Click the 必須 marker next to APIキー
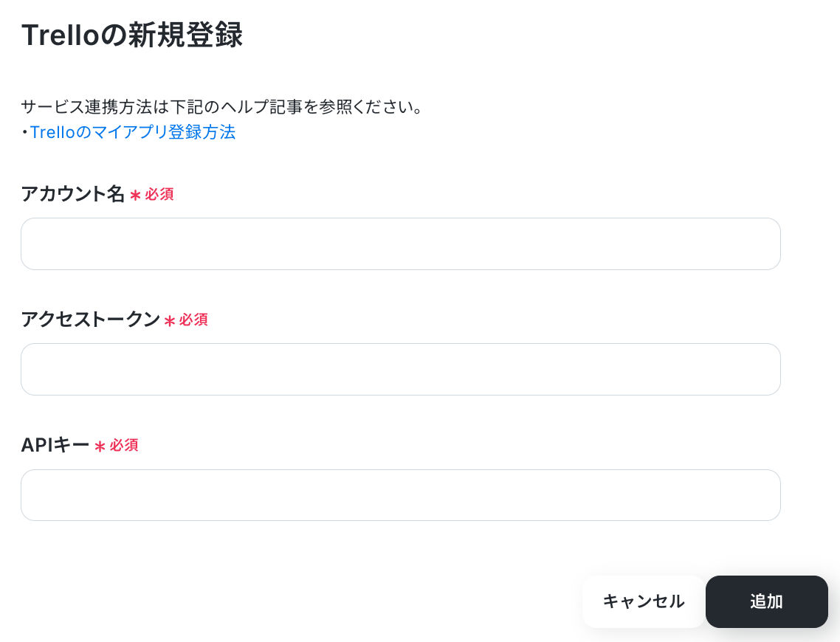The image size is (840, 642). tap(124, 445)
